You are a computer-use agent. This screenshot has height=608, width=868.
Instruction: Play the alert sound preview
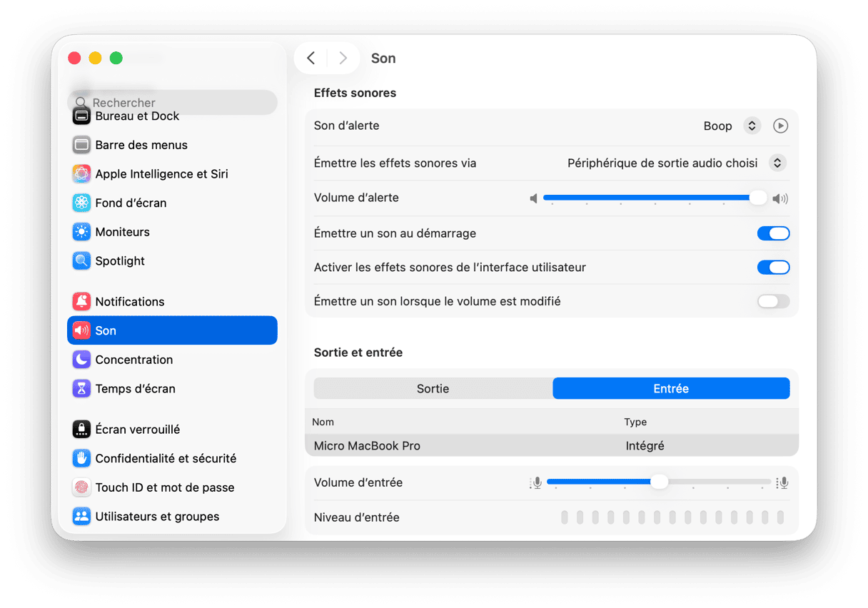[781, 126]
